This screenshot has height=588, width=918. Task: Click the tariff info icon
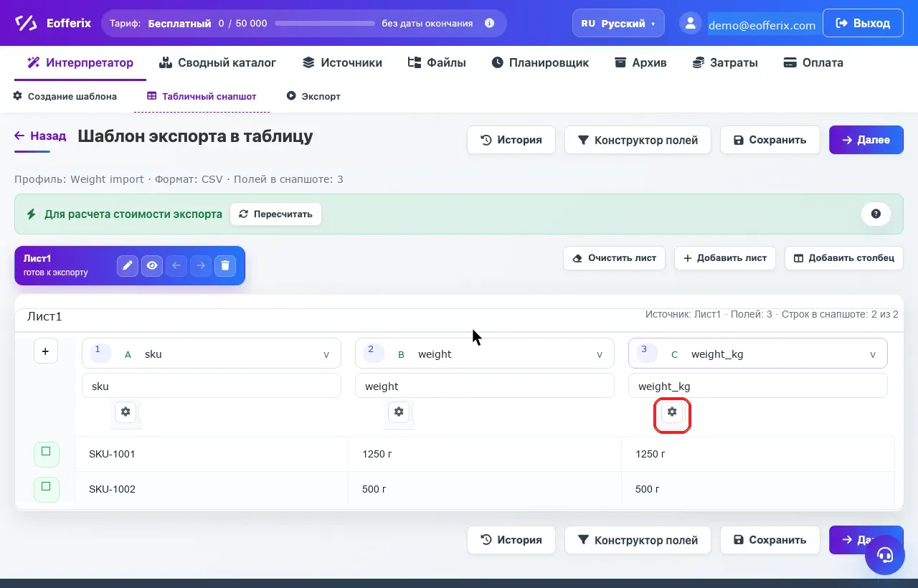coord(489,23)
